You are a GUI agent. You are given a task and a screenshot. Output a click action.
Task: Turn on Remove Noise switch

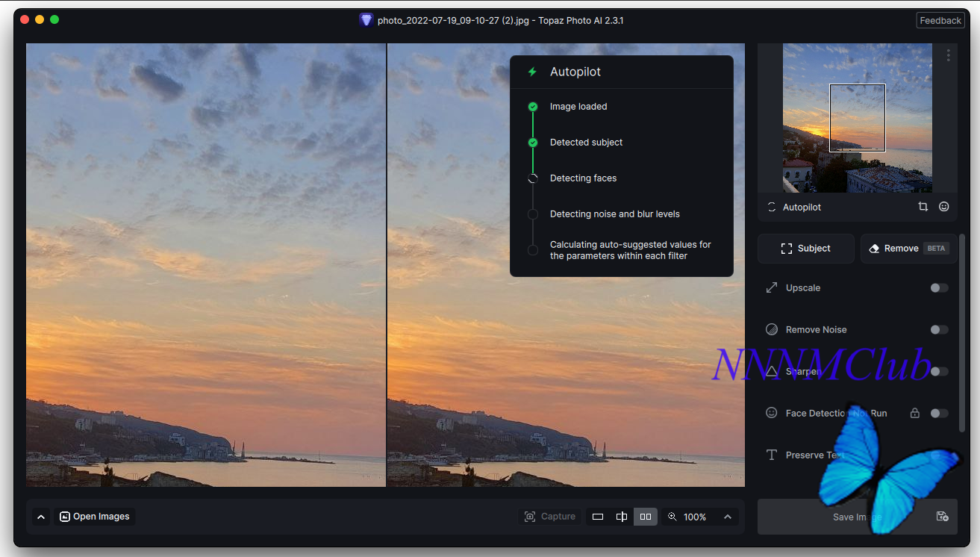click(939, 329)
